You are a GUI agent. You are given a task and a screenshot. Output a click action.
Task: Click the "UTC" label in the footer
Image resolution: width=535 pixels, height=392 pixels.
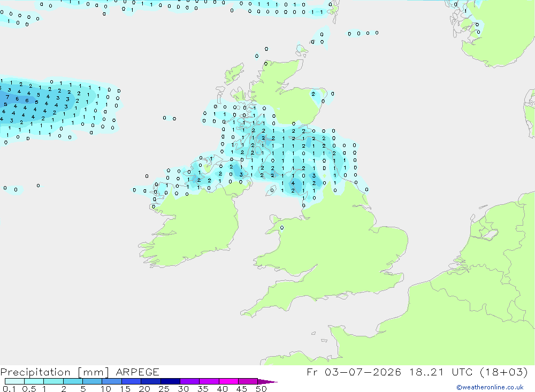[x=462, y=372]
